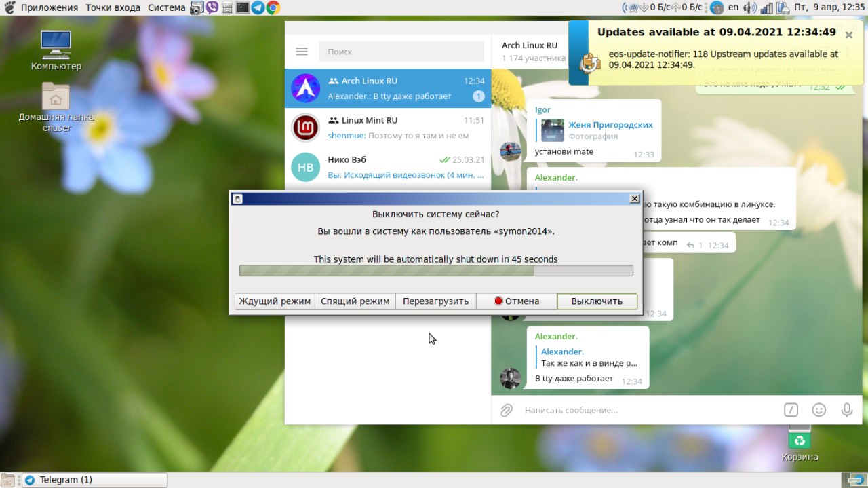Open Telegram's hamburger menu

click(x=302, y=52)
